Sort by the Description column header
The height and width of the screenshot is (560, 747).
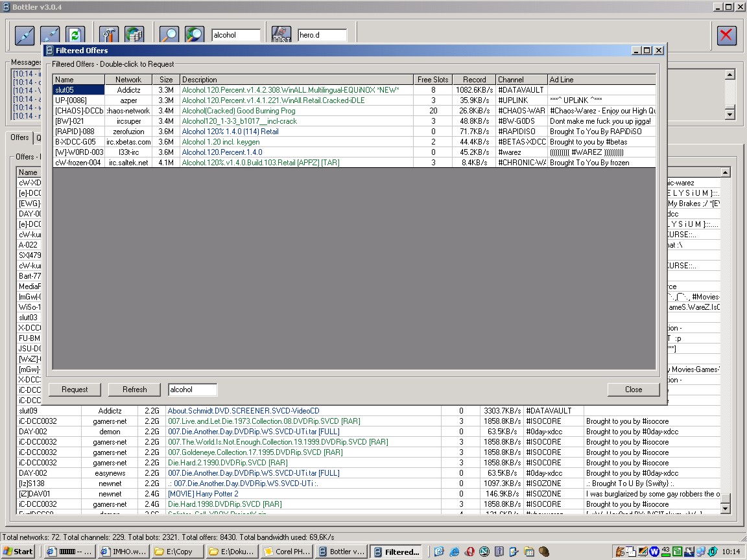(296, 80)
